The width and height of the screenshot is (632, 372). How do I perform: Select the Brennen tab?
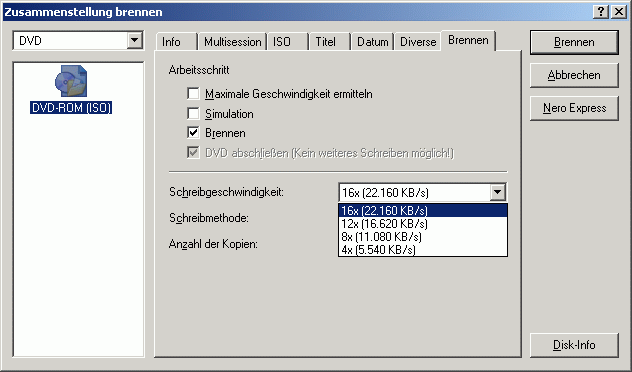click(468, 40)
